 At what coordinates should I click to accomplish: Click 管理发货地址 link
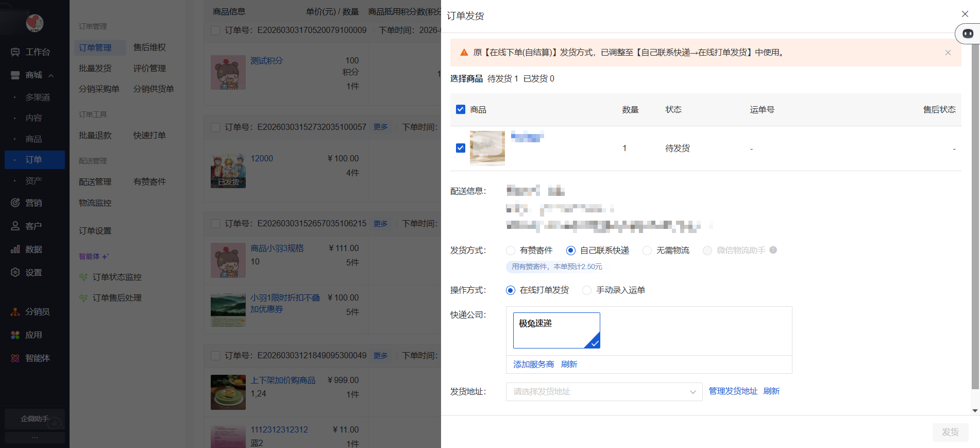coord(733,391)
